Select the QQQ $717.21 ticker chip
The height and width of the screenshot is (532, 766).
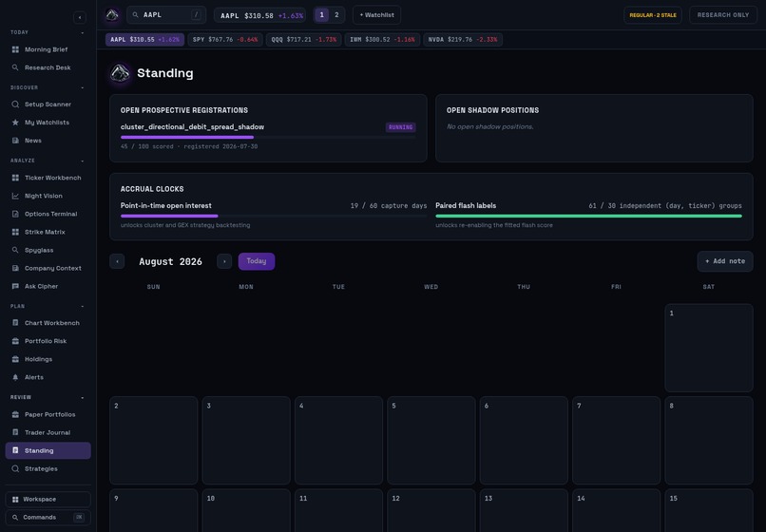(304, 40)
